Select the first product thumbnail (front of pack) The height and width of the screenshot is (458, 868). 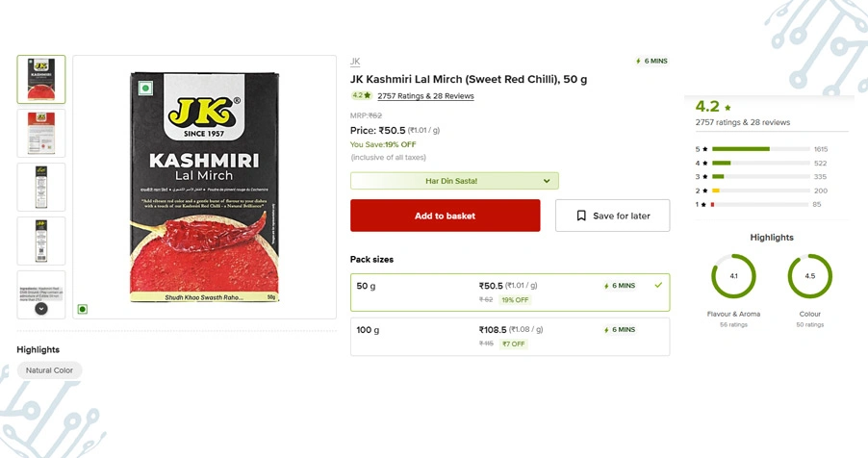tap(41, 79)
